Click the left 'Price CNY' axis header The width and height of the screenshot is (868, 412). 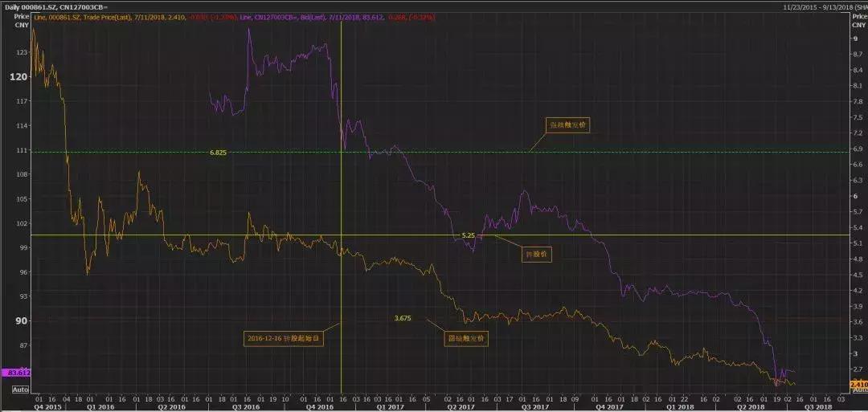21,21
